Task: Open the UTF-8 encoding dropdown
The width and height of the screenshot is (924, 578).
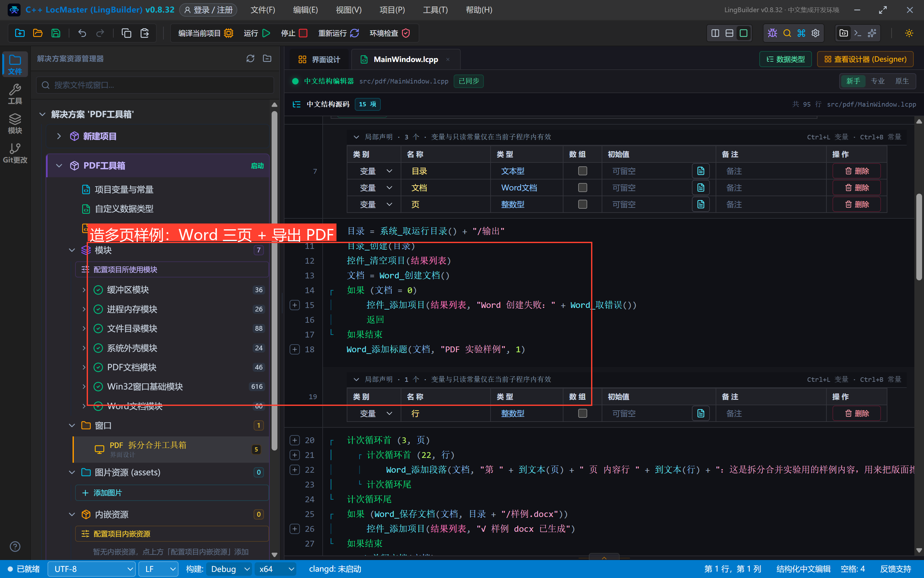Action: point(92,569)
